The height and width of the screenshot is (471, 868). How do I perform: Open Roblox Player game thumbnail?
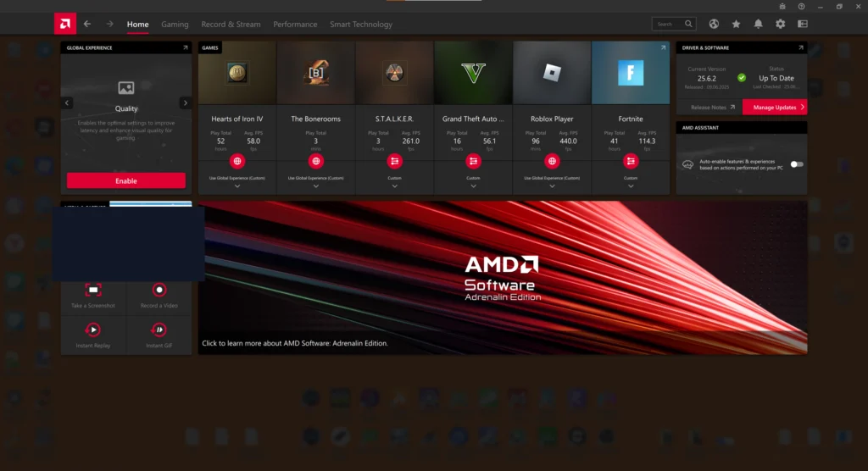[552, 73]
